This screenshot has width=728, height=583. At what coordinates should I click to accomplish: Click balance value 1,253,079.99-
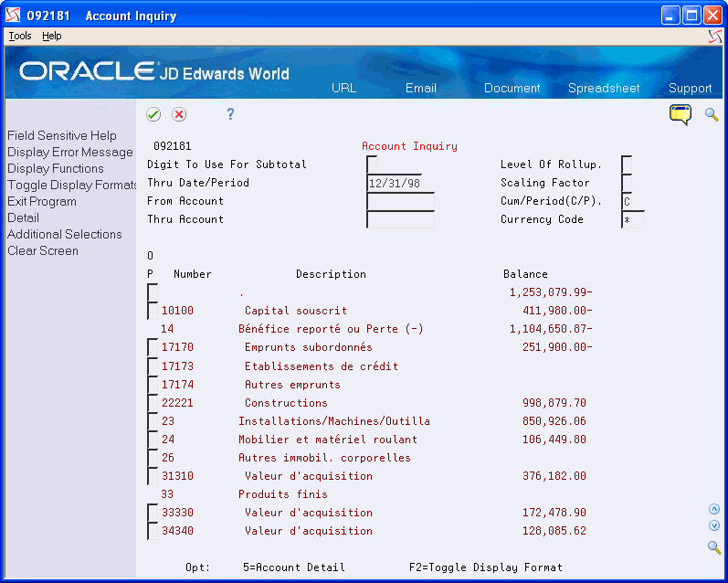pyautogui.click(x=551, y=292)
